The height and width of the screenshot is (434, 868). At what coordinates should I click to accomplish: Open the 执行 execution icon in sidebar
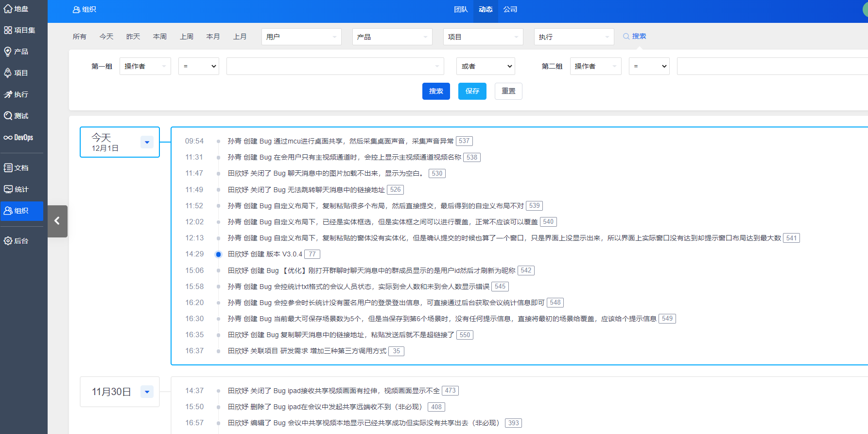coord(8,94)
